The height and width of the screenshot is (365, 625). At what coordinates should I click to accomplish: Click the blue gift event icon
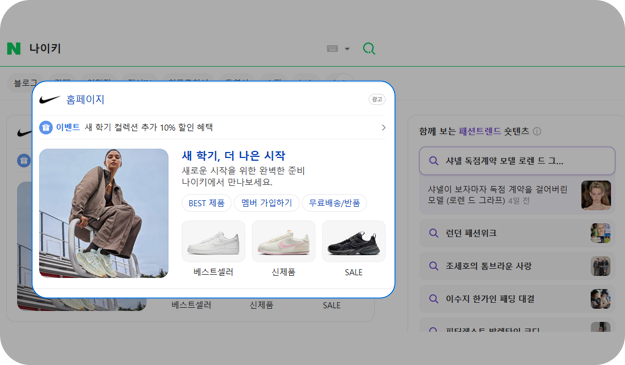click(x=46, y=128)
